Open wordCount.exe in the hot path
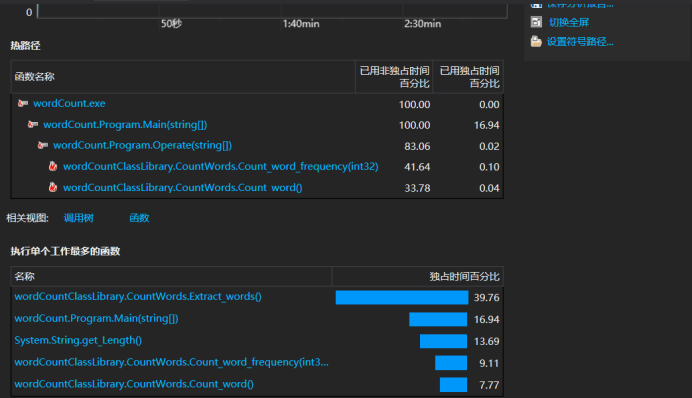Viewport: 692px width, 398px height. point(69,103)
